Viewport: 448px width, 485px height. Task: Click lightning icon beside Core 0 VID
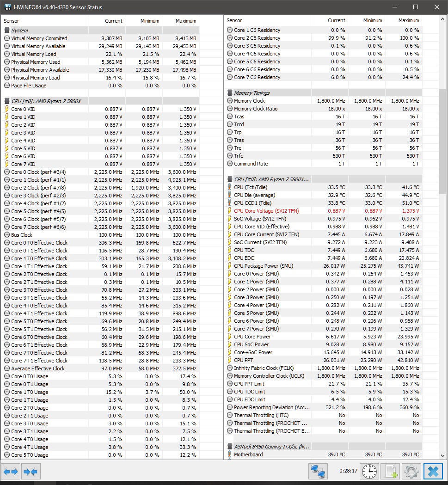(x=6, y=109)
